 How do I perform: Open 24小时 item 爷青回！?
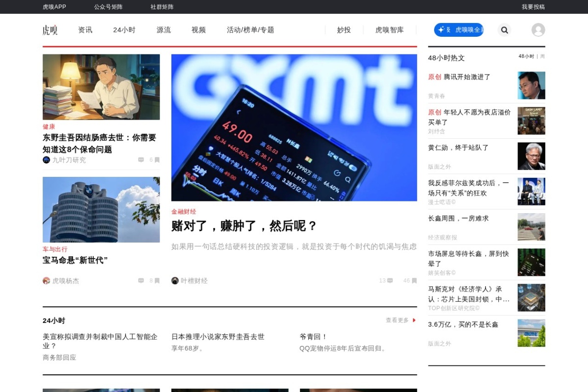(314, 337)
